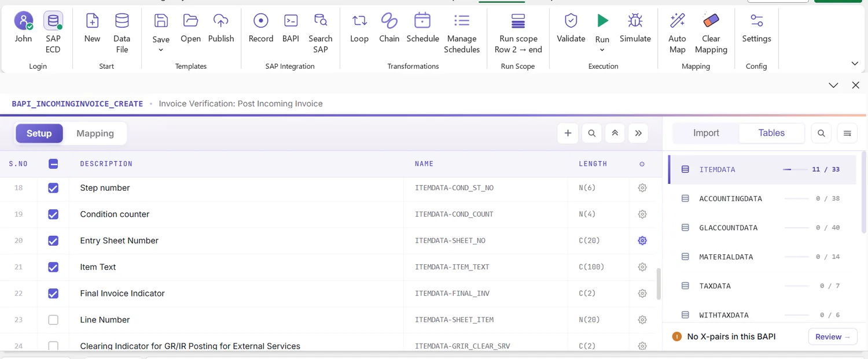Open gear settings for Entry Sheet Number
This screenshot has height=359, width=868.
(x=642, y=240)
